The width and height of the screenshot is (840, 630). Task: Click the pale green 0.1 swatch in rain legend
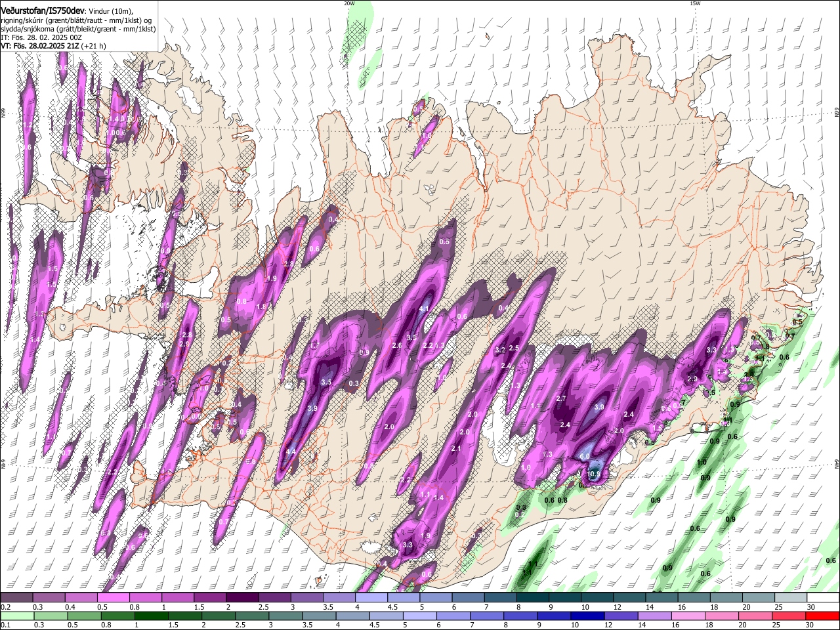16,616
